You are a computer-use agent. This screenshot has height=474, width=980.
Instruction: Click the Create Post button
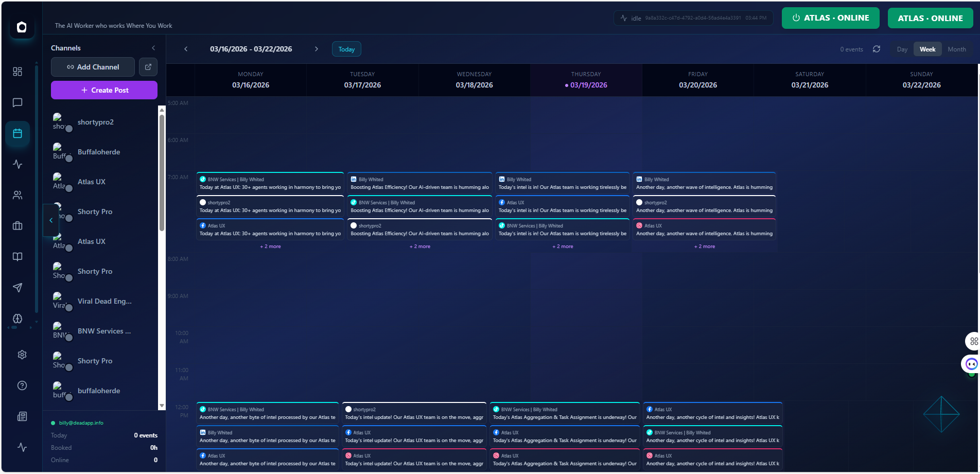[104, 90]
